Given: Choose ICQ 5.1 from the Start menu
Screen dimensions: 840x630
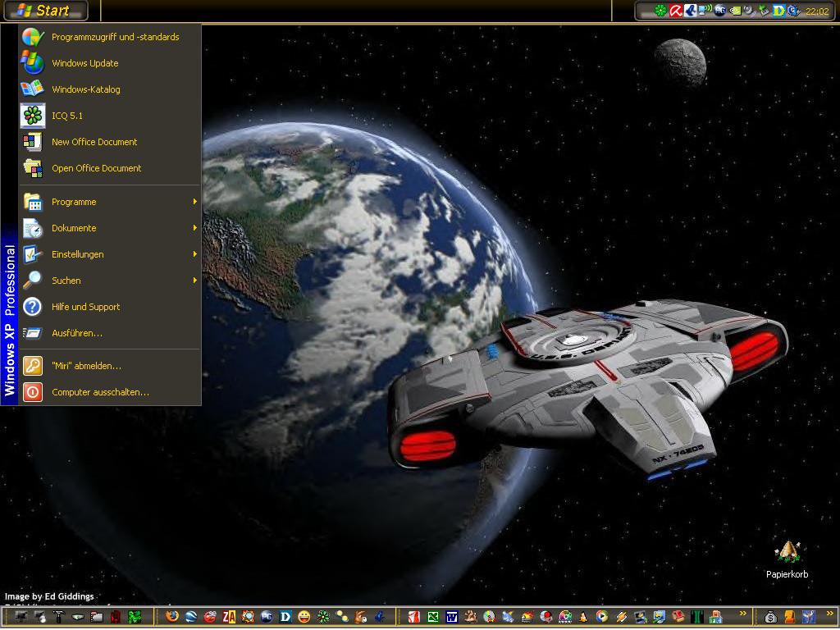Looking at the screenshot, I should 67,116.
